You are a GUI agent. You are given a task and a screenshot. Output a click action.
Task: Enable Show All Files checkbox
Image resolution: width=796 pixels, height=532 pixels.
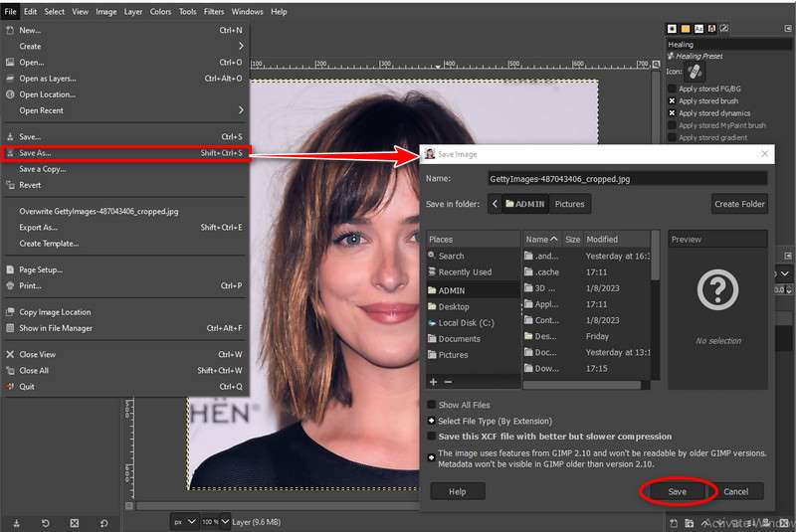432,404
